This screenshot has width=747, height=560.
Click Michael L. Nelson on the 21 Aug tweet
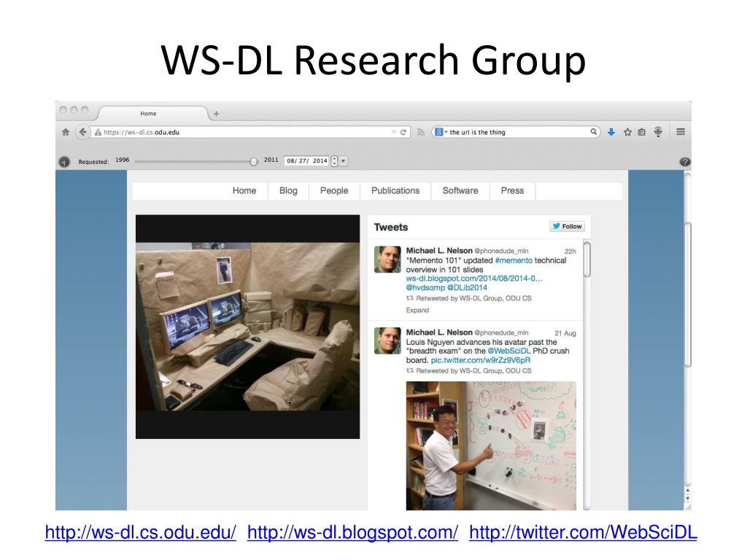439,332
